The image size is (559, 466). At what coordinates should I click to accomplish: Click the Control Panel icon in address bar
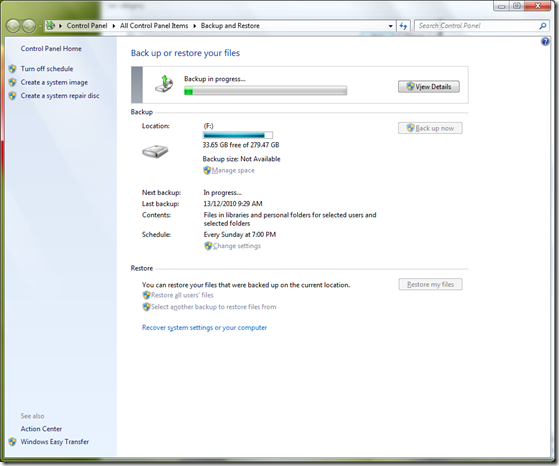51,26
